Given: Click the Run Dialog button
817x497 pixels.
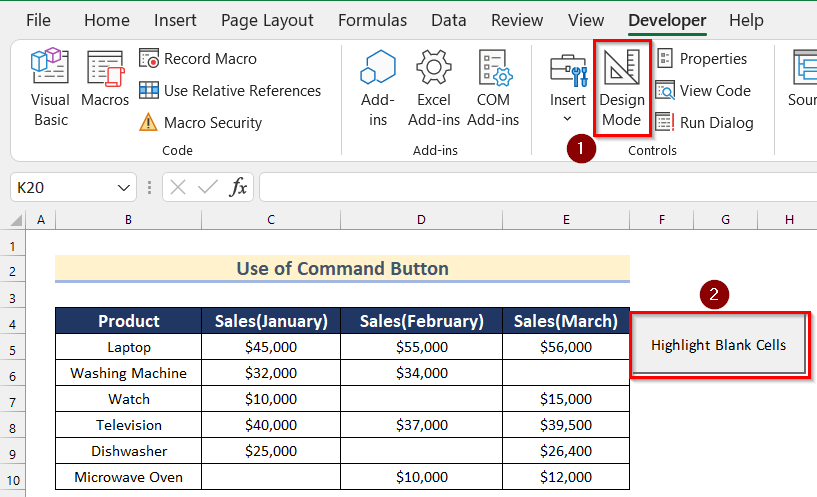Looking at the screenshot, I should [x=705, y=123].
